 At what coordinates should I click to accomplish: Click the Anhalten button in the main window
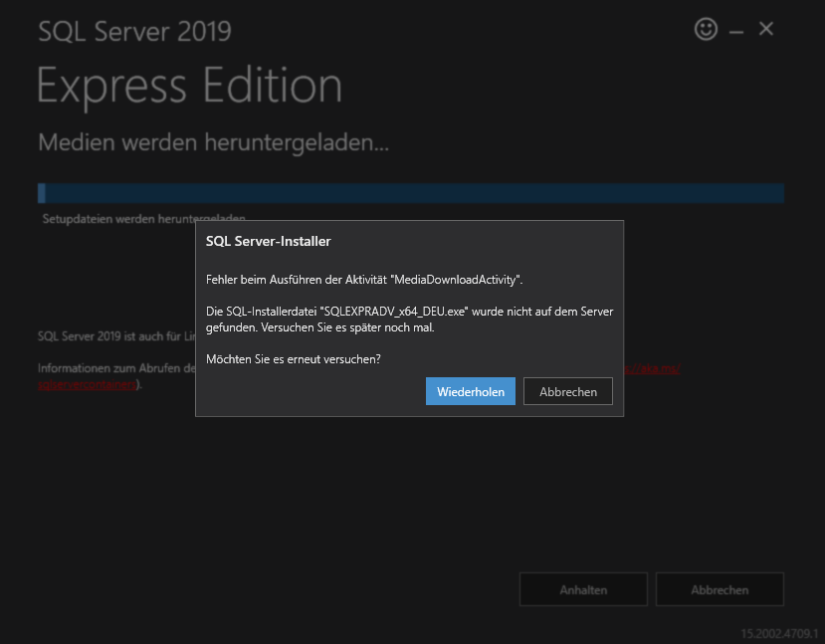point(583,590)
